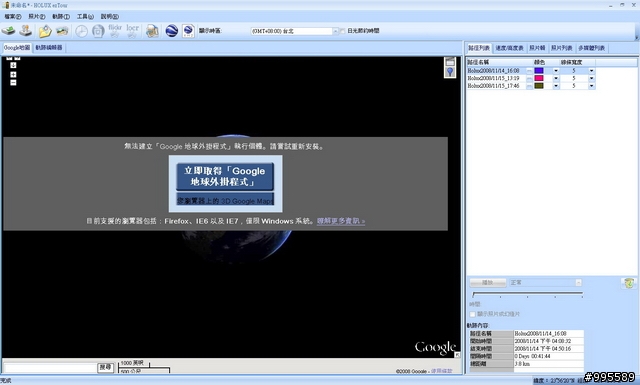
Task: Click the 路徑名稱 column header
Action: tap(499, 62)
